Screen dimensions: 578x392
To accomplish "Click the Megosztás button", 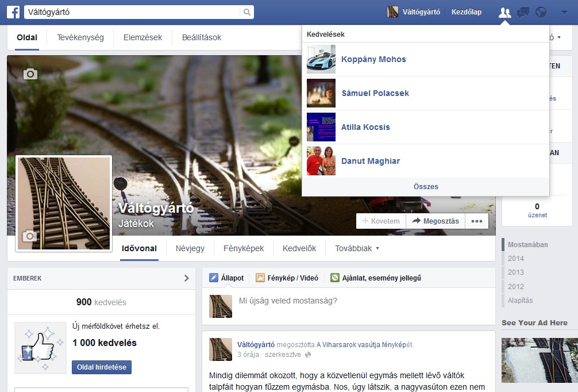I will point(436,221).
